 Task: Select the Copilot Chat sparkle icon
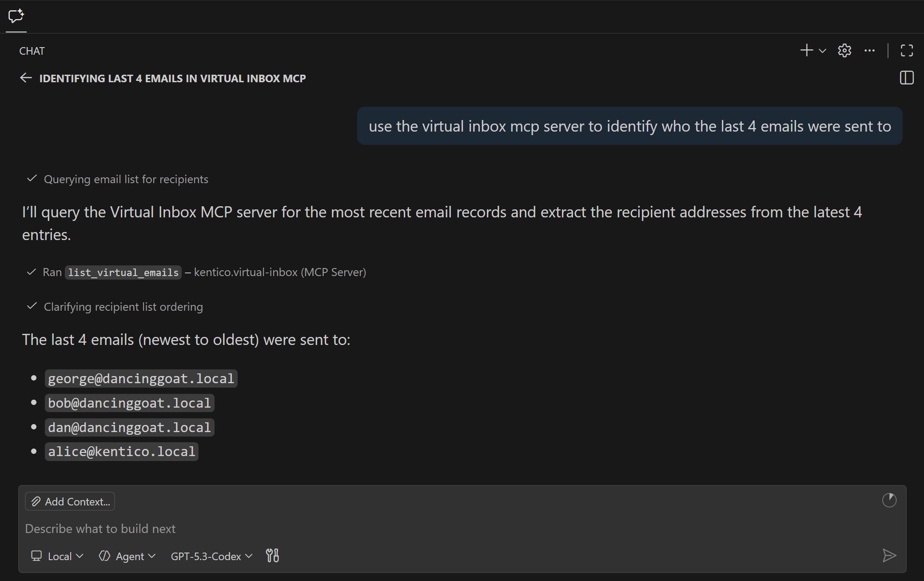coord(16,16)
